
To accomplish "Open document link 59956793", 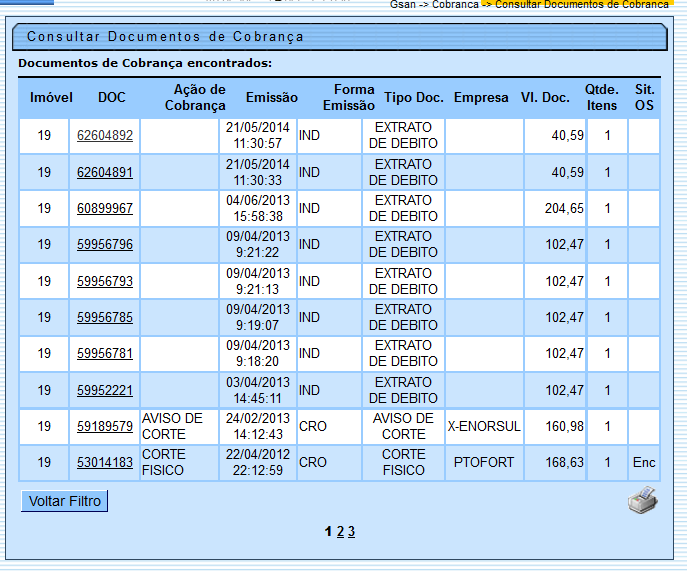I will (105, 281).
